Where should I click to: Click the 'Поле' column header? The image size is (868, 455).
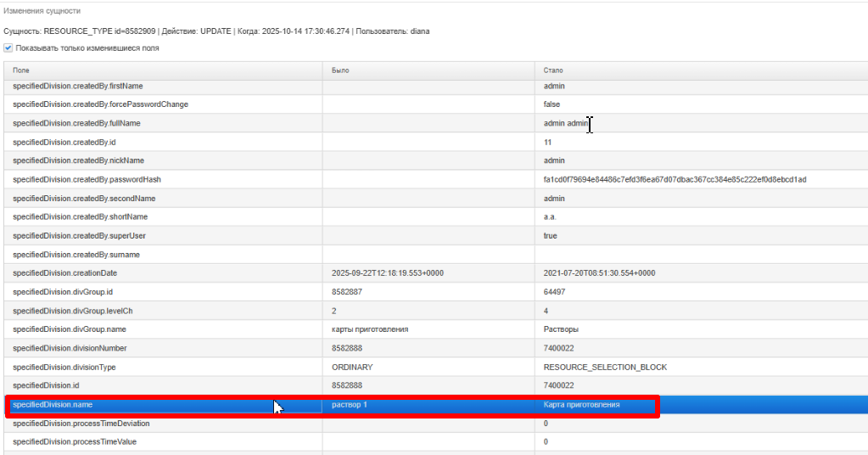(163, 70)
